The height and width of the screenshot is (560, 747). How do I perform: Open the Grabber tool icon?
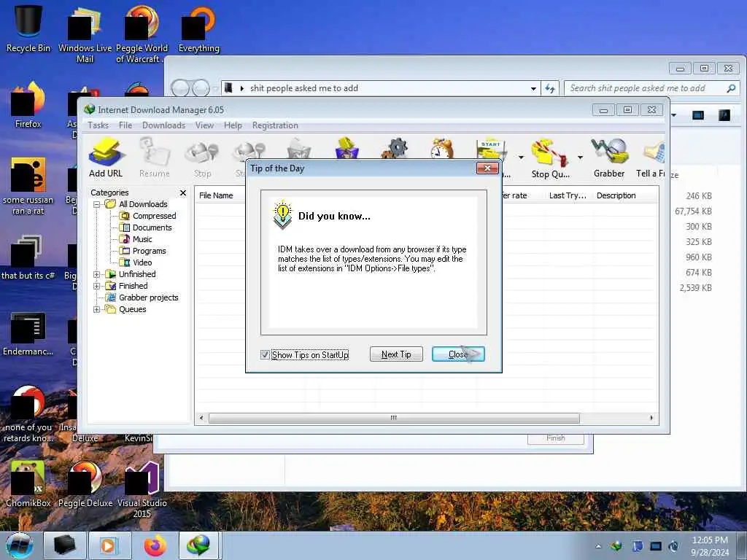pyautogui.click(x=609, y=157)
